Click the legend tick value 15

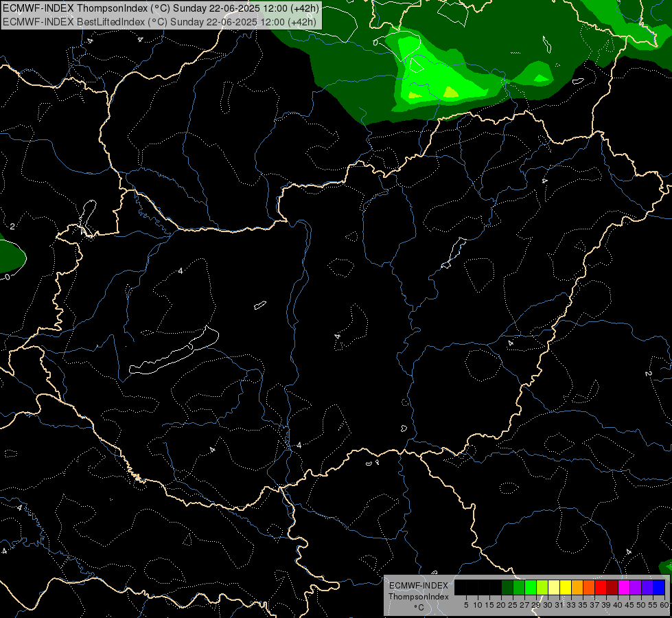click(489, 605)
